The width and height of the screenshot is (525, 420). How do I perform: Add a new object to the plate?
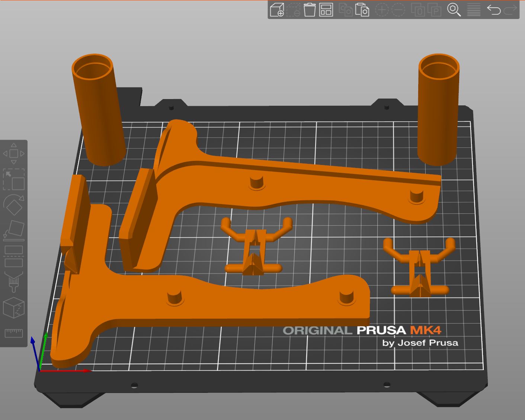[x=277, y=11]
